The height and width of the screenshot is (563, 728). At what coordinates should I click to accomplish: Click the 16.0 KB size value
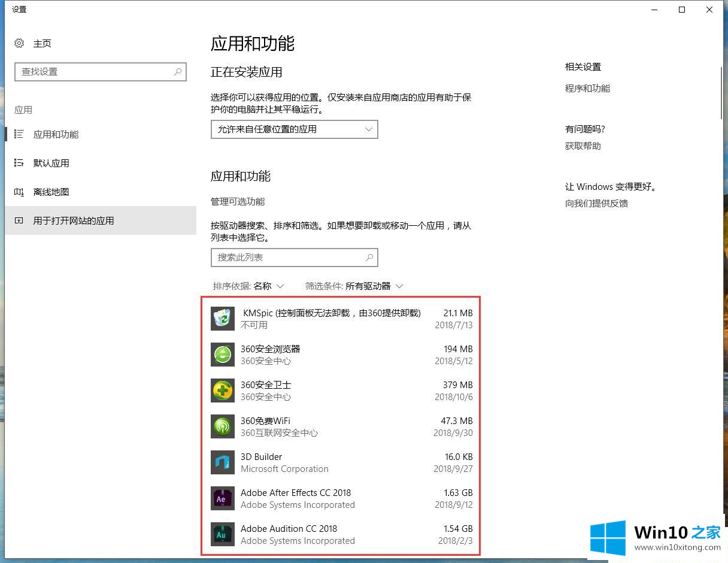(x=458, y=456)
